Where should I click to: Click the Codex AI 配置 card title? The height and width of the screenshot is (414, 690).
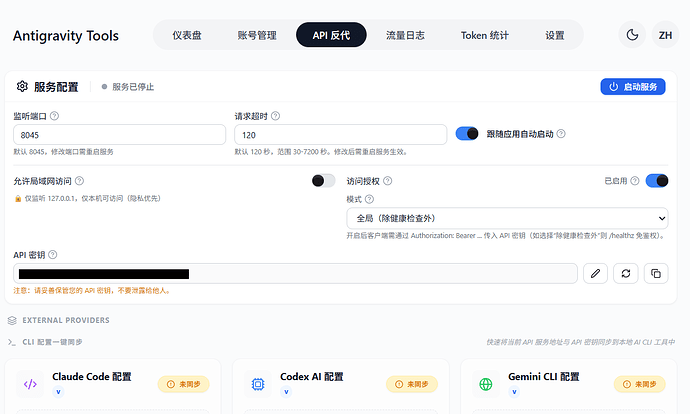point(312,377)
